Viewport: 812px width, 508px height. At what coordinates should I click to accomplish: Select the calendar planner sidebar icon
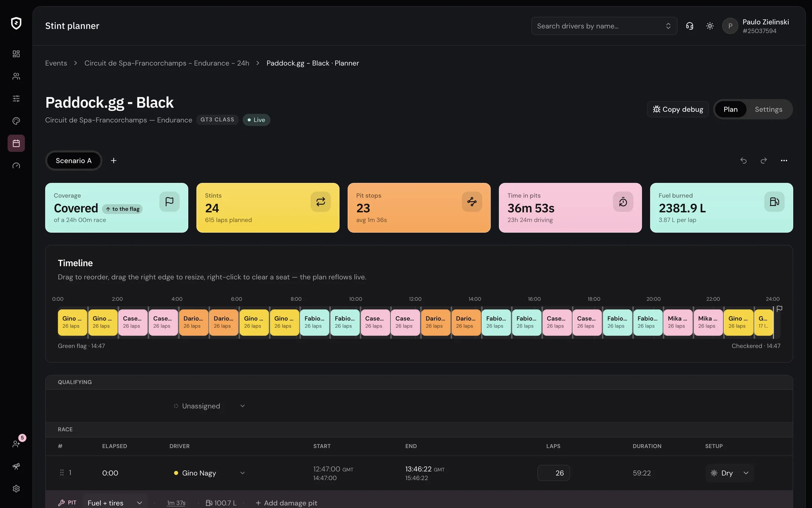[16, 143]
